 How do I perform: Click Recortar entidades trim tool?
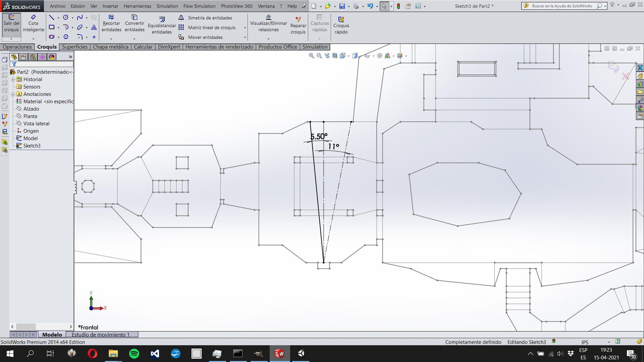pos(111,23)
